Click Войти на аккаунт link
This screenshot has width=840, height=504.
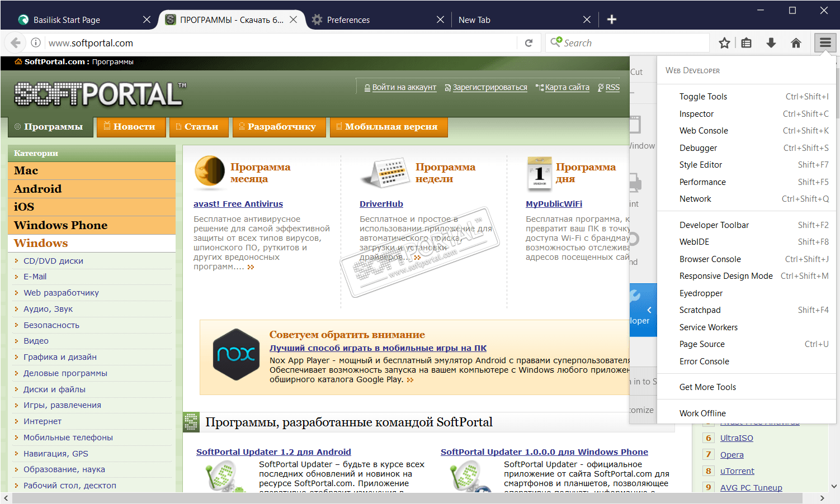pos(404,87)
